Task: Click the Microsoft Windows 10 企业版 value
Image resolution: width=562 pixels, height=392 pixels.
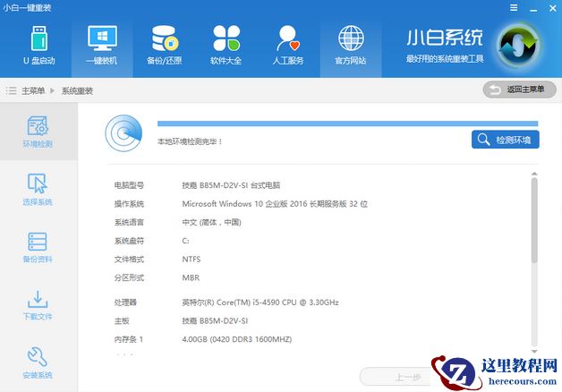Action: pyautogui.click(x=275, y=204)
